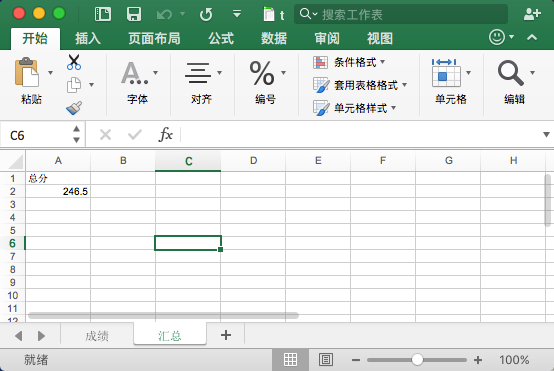Open the 页面布局 ribbon tab
The width and height of the screenshot is (554, 371).
point(154,38)
